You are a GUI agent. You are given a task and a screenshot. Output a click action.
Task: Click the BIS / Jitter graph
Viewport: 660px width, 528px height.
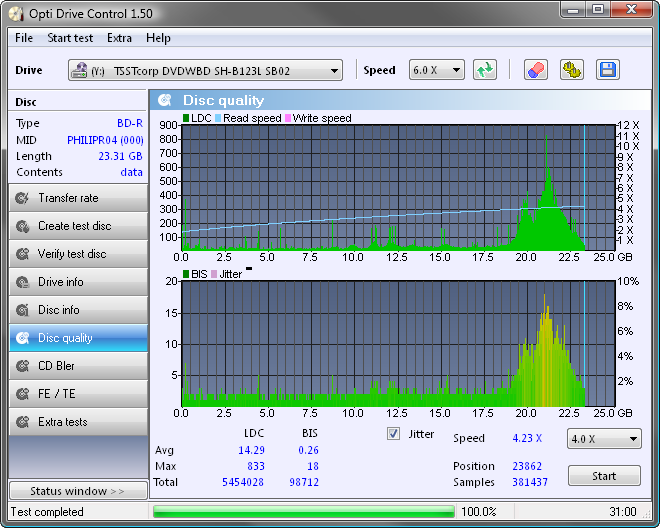(398, 344)
